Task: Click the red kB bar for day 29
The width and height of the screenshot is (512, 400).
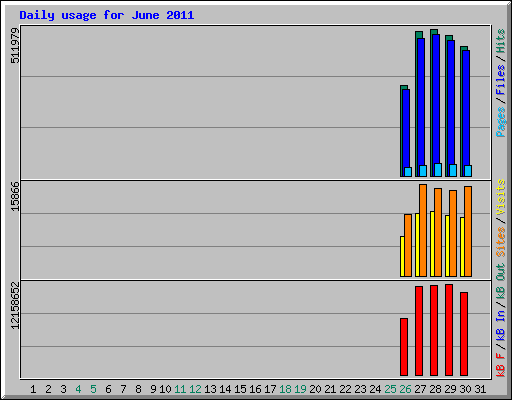Action: coord(449,330)
